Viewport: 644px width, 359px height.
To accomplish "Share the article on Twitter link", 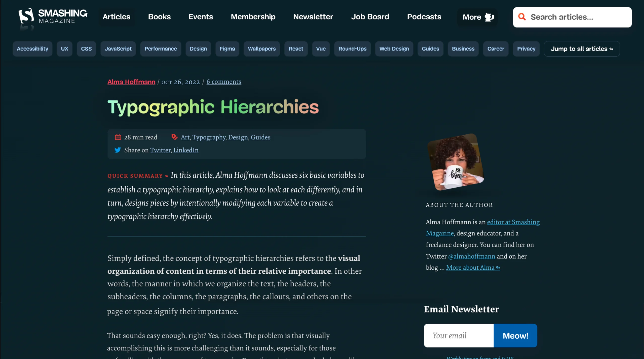I will pos(160,150).
